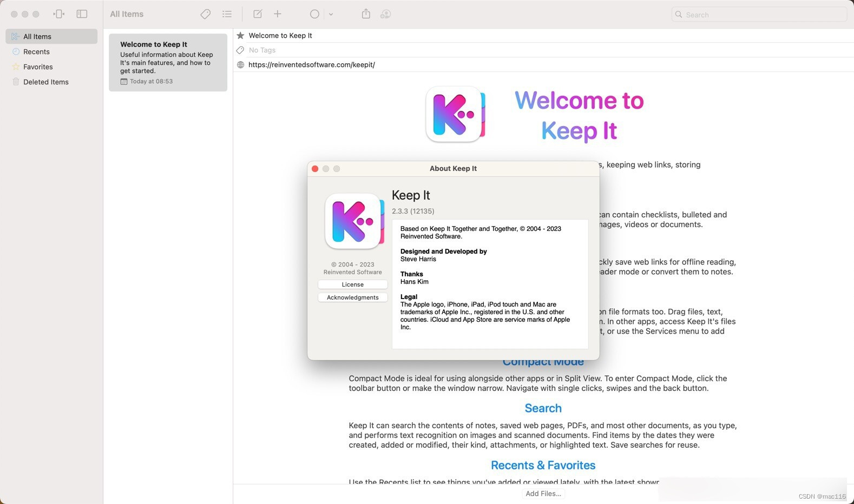Open the Share menu in toolbar
The height and width of the screenshot is (504, 854).
[366, 14]
